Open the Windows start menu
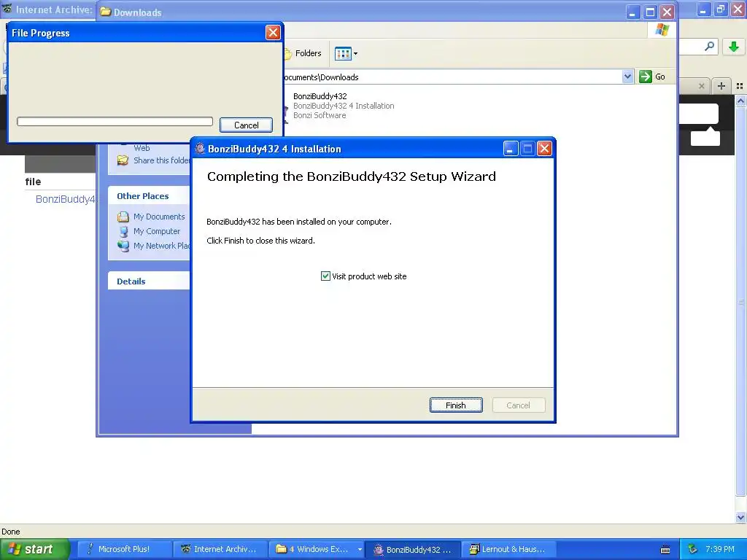This screenshot has height=560, width=747. (35, 549)
